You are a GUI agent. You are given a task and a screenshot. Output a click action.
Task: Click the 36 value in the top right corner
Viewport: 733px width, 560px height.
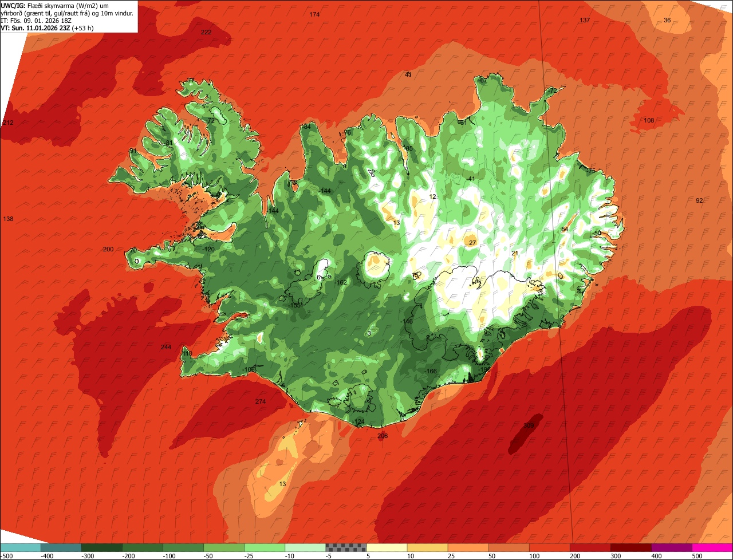point(667,21)
